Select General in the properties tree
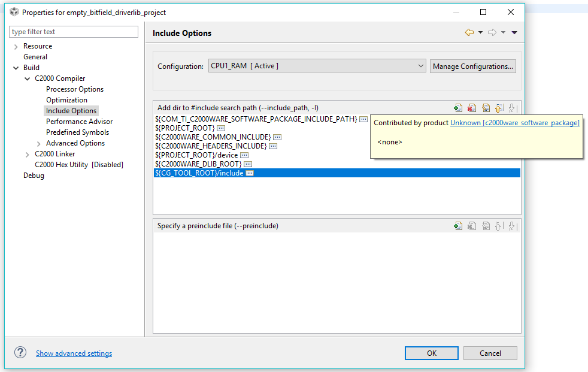The image size is (588, 372). coord(35,57)
